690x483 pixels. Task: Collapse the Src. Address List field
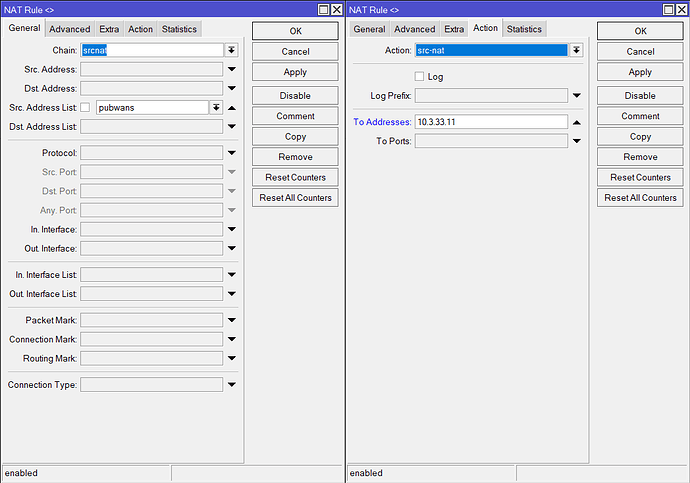tap(232, 108)
